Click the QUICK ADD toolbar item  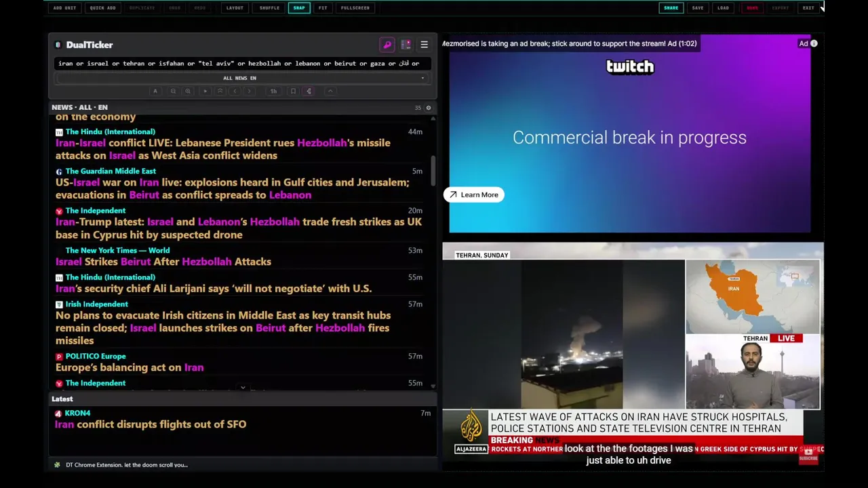[x=102, y=7]
